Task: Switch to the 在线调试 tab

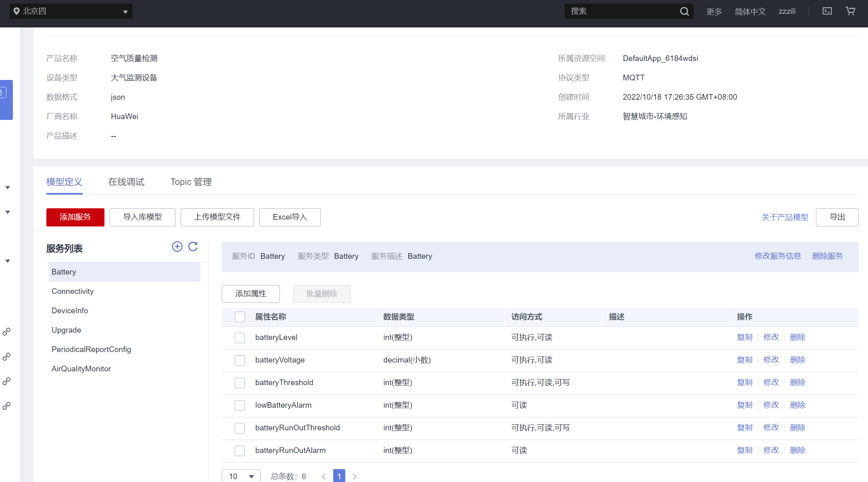Action: click(126, 182)
